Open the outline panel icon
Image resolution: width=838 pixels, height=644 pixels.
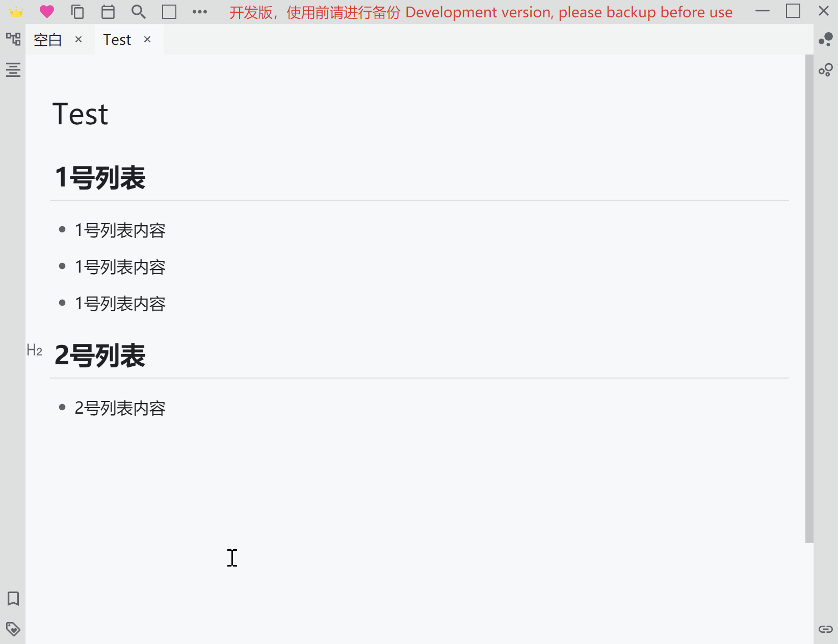[13, 69]
